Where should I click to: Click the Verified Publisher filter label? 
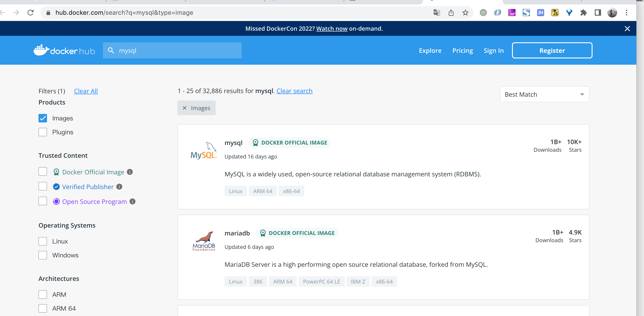(88, 187)
